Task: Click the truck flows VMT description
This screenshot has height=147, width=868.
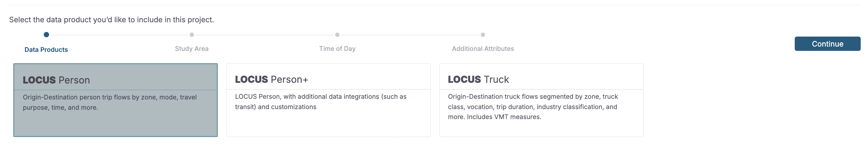Action: pos(533,106)
